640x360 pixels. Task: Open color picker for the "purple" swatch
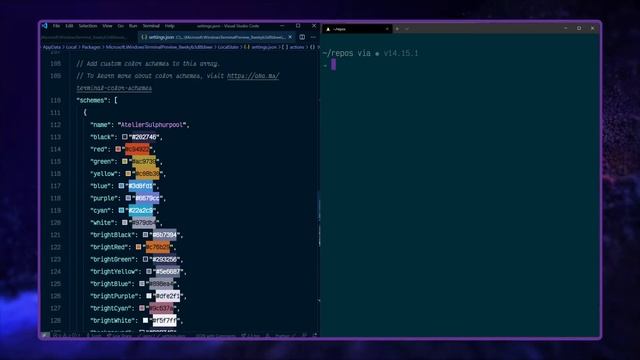coord(128,198)
